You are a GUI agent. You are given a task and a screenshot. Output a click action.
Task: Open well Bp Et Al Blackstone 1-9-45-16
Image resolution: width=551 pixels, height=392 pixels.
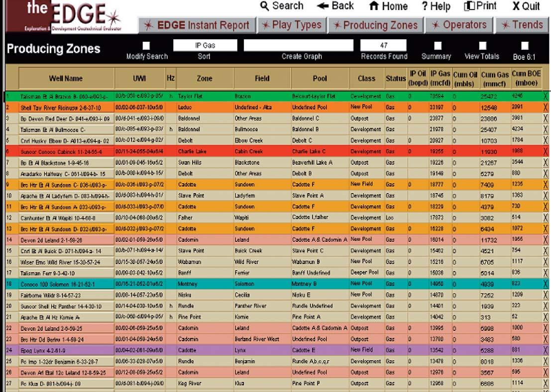[x=66, y=163]
